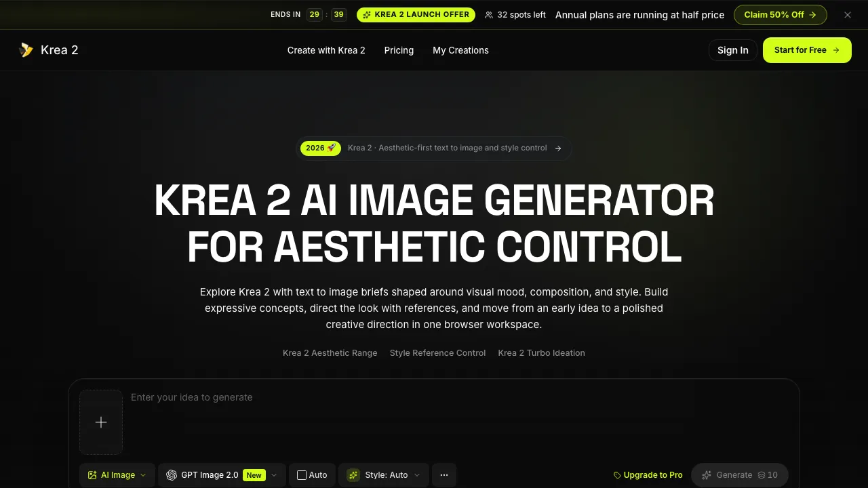Click the Krea 2 brand name
This screenshot has width=868, height=488.
tap(60, 50)
